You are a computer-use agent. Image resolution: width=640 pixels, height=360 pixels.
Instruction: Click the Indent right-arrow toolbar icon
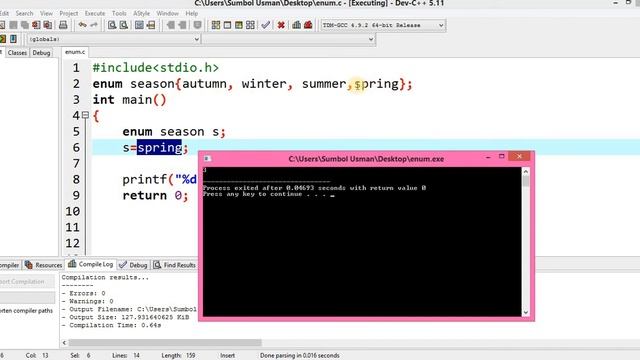[182, 25]
